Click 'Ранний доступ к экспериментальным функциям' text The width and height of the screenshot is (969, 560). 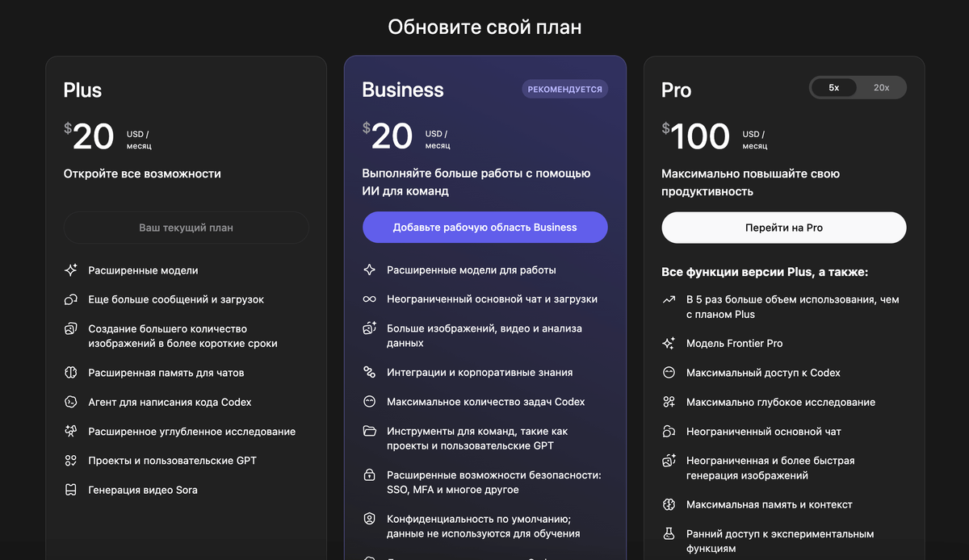point(780,541)
